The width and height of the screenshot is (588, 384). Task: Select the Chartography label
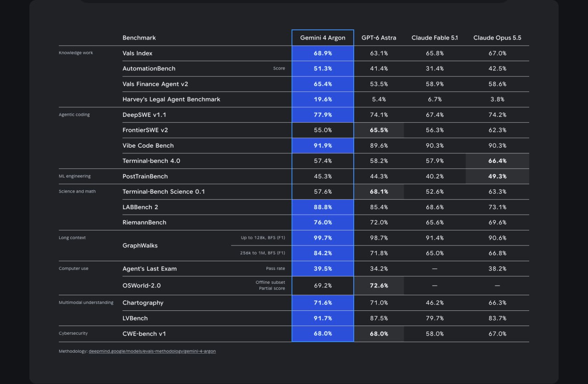pyautogui.click(x=143, y=303)
